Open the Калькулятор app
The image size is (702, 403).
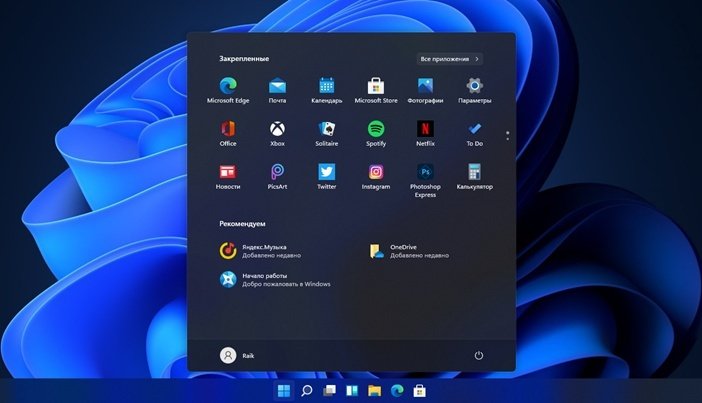coord(475,176)
